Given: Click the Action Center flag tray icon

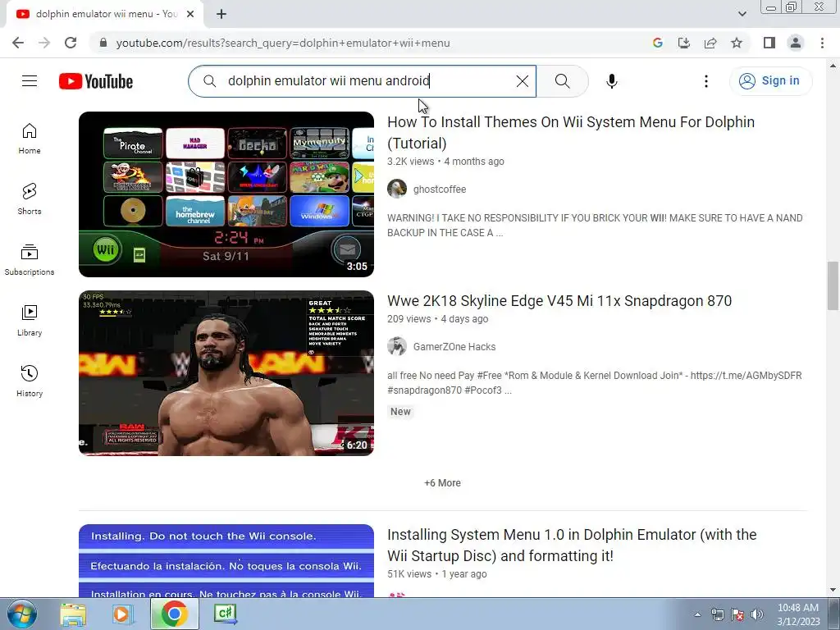Looking at the screenshot, I should tap(737, 614).
